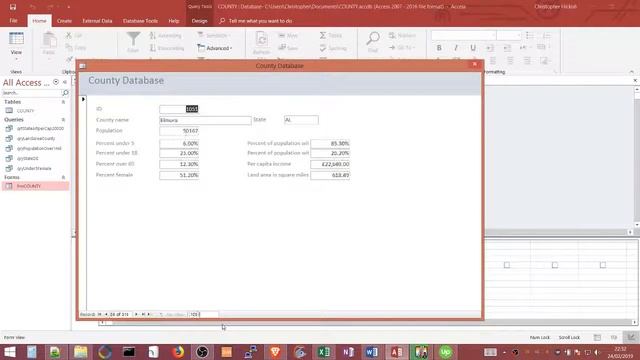This screenshot has width=640, height=360.
Task: Collapse the Tables group in navigation pane
Action: click(x=63, y=102)
